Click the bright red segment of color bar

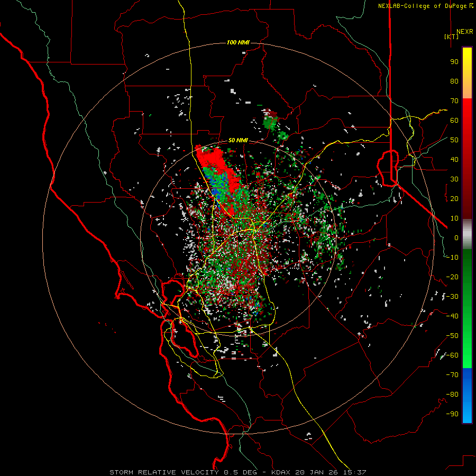[x=467, y=127]
